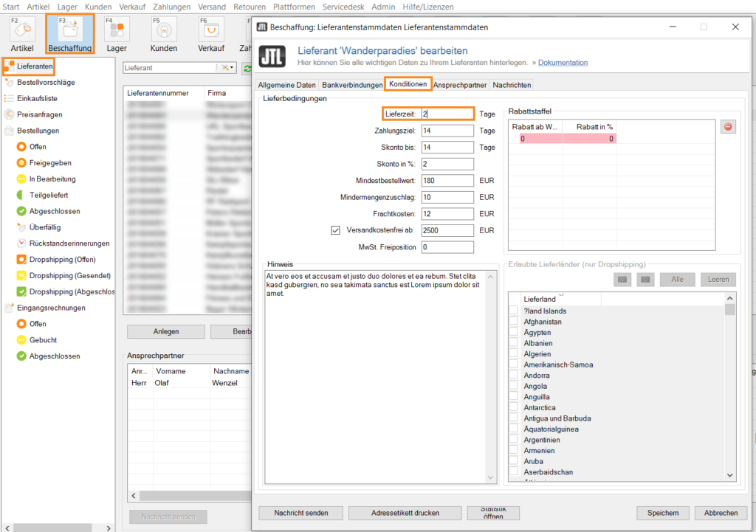The width and height of the screenshot is (756, 532).
Task: Check the Afghanistan country checkbox
Action: tap(513, 322)
